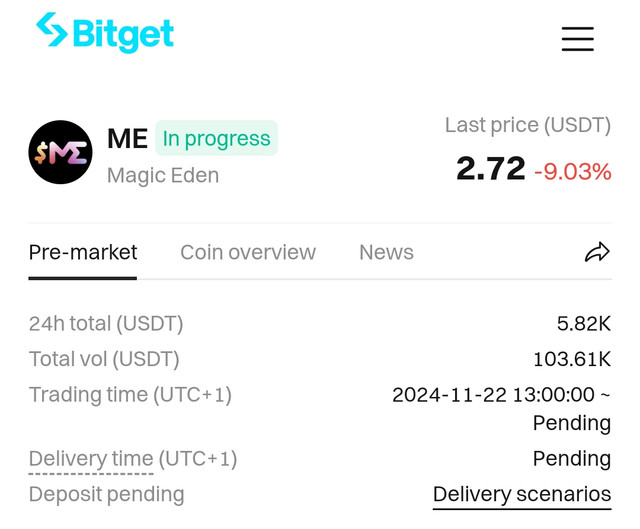Open the Delivery scenarios link

(522, 494)
